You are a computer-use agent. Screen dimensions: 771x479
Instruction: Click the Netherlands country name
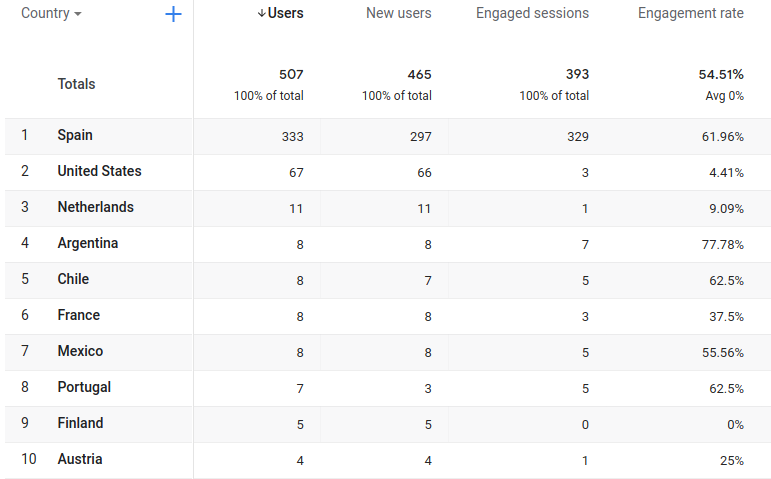(x=95, y=208)
